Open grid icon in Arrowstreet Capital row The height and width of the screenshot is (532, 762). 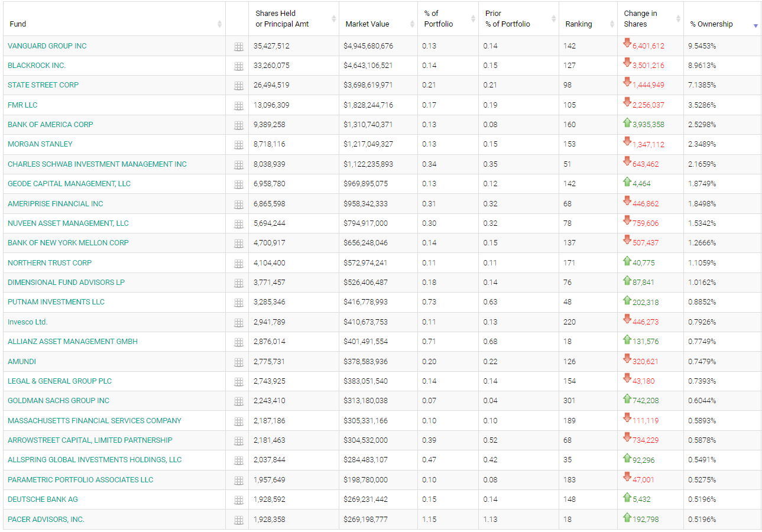pyautogui.click(x=239, y=441)
